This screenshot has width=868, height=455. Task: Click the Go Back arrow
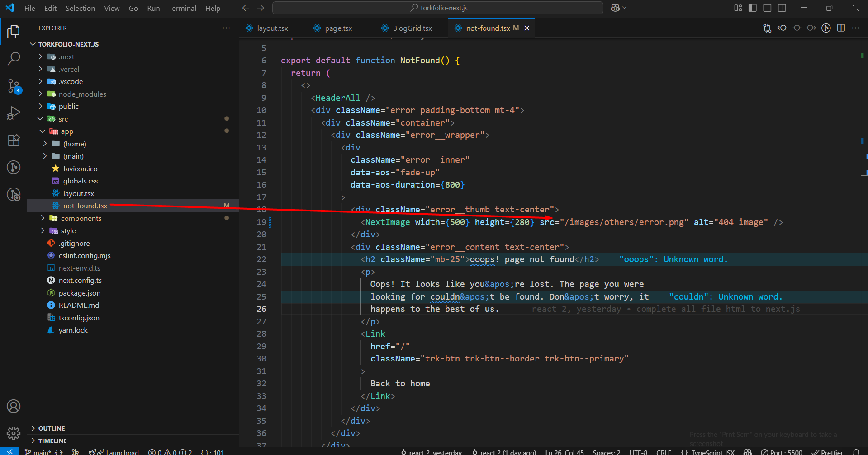246,8
